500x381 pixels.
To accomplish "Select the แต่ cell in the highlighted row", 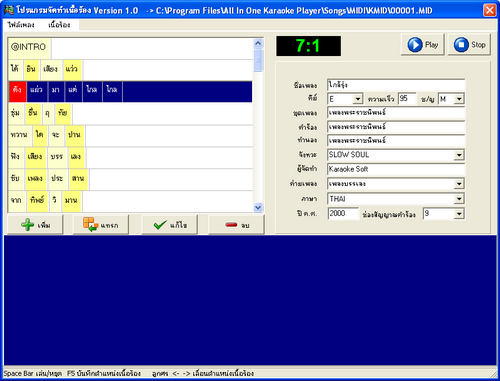I will (72, 91).
